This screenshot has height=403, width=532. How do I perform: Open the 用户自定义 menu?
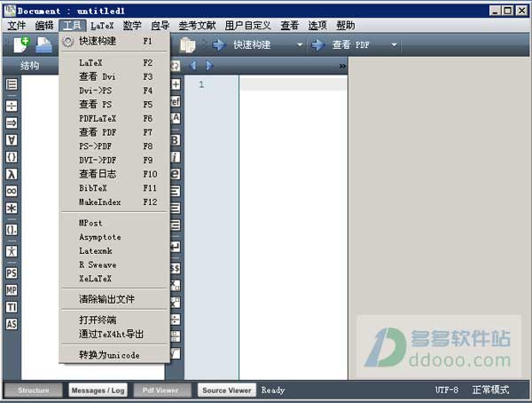(248, 26)
